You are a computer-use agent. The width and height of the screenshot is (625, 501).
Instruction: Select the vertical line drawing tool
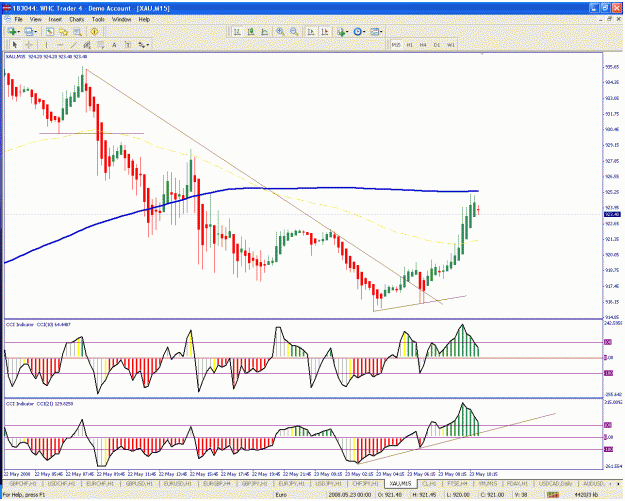pyautogui.click(x=46, y=45)
